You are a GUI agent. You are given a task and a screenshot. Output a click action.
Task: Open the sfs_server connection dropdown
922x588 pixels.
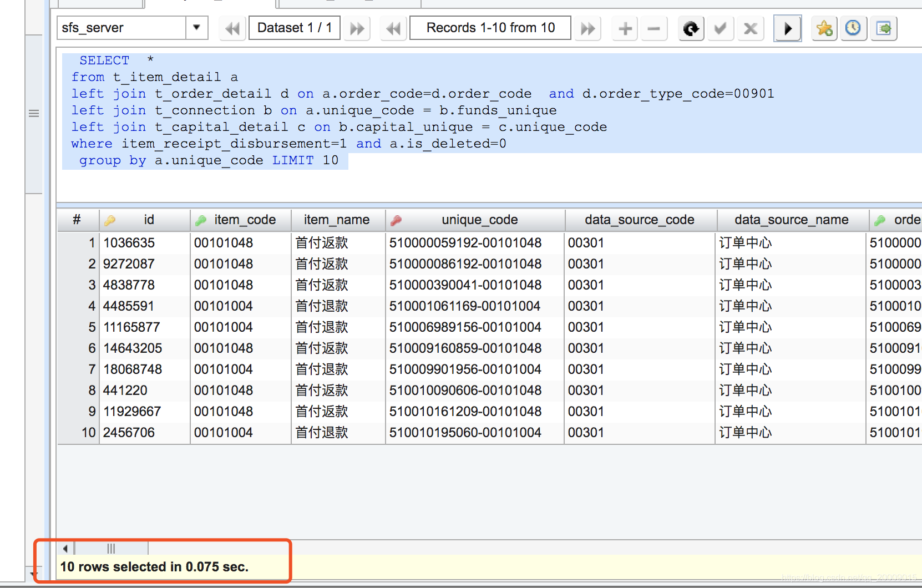tap(196, 28)
